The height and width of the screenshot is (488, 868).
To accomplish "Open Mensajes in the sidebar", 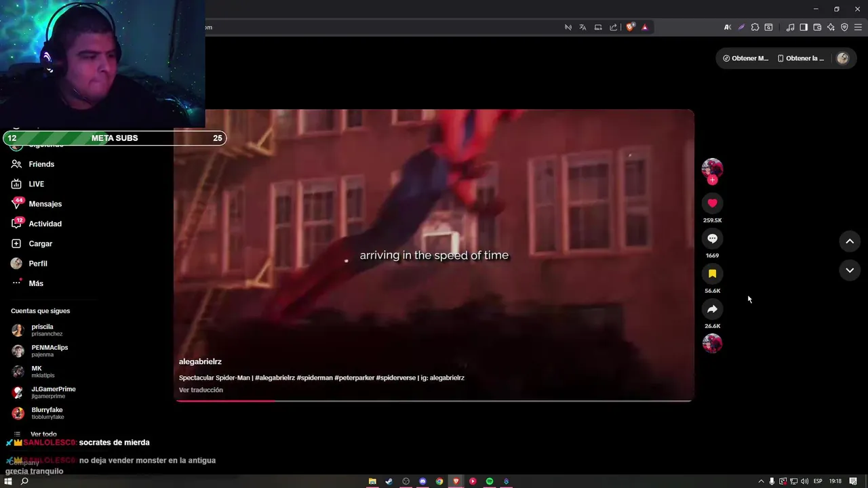I will click(x=45, y=204).
